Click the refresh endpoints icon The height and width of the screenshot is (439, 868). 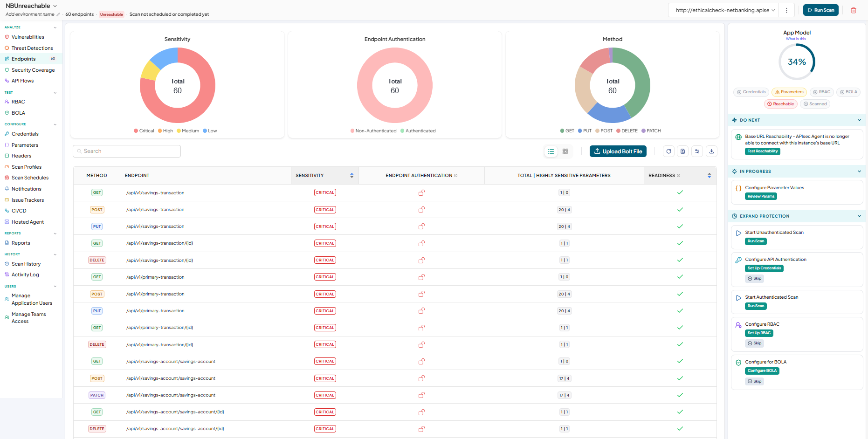point(669,151)
